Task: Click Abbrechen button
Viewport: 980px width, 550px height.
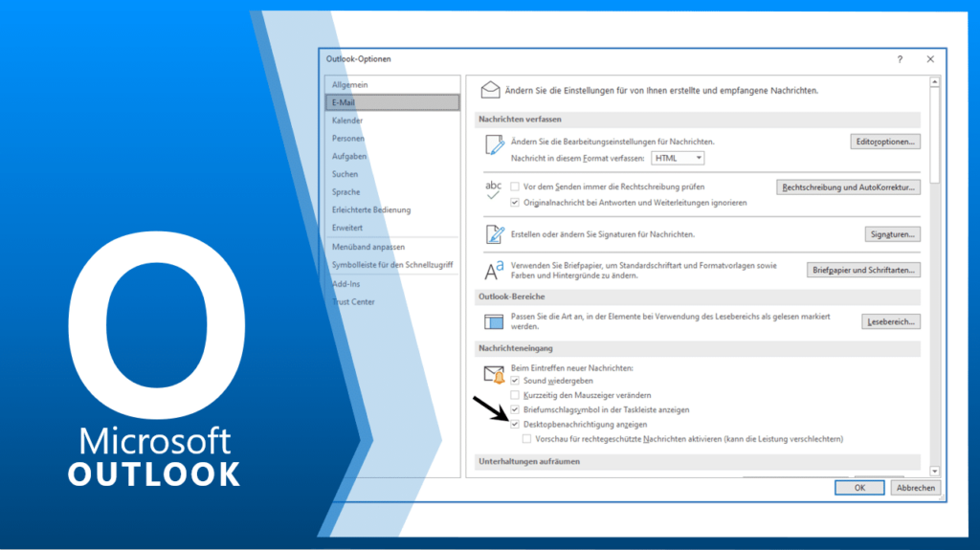Action: [x=916, y=488]
